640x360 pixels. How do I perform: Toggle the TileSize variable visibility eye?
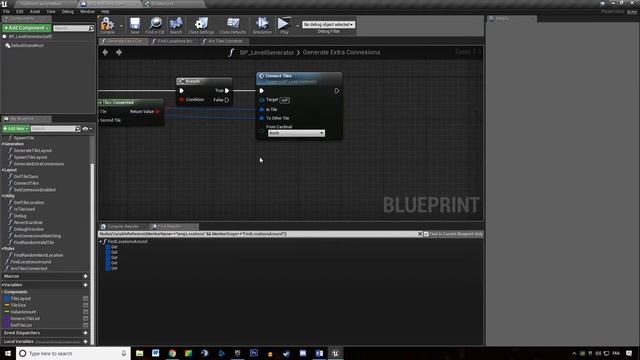[85, 305]
